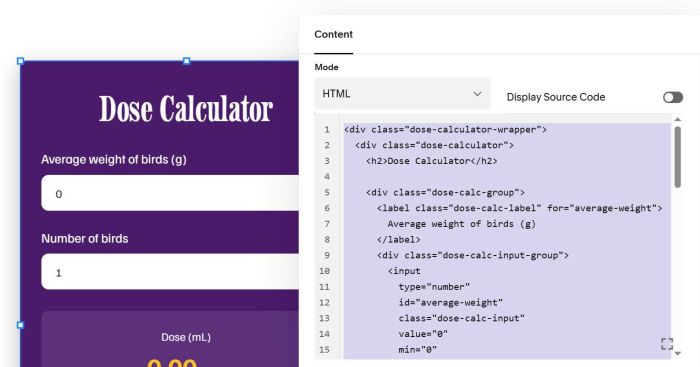Viewport: 700px width, 367px height.
Task: Click the Dose Calculator heading
Action: pos(186,108)
